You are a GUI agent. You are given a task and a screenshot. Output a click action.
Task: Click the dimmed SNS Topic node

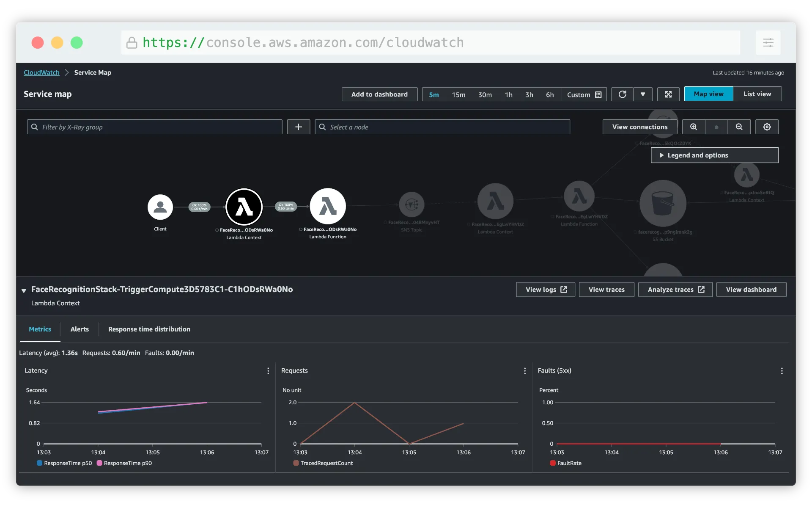tap(411, 205)
